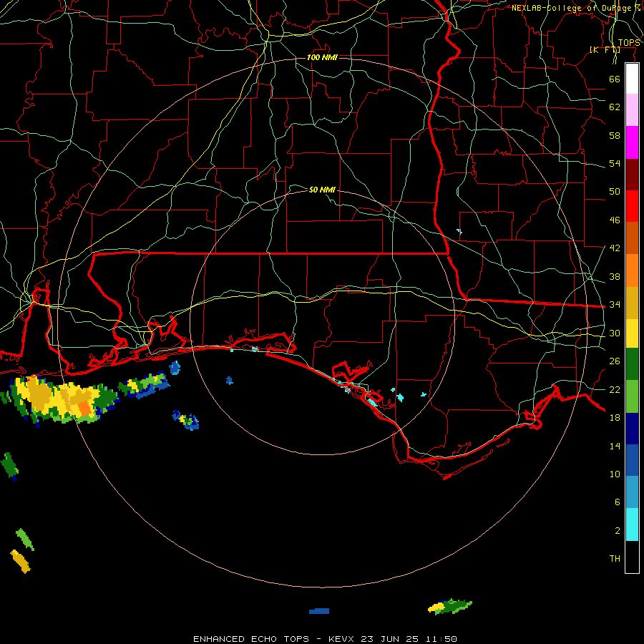Screen dimensions: 644x644
Task: Pick the light green legend swatch
Action: click(x=632, y=396)
